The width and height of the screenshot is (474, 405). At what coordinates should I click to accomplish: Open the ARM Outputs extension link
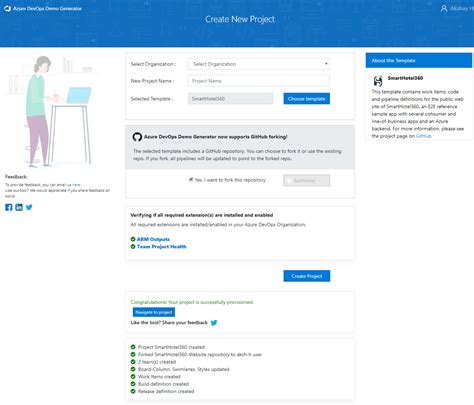pos(153,239)
